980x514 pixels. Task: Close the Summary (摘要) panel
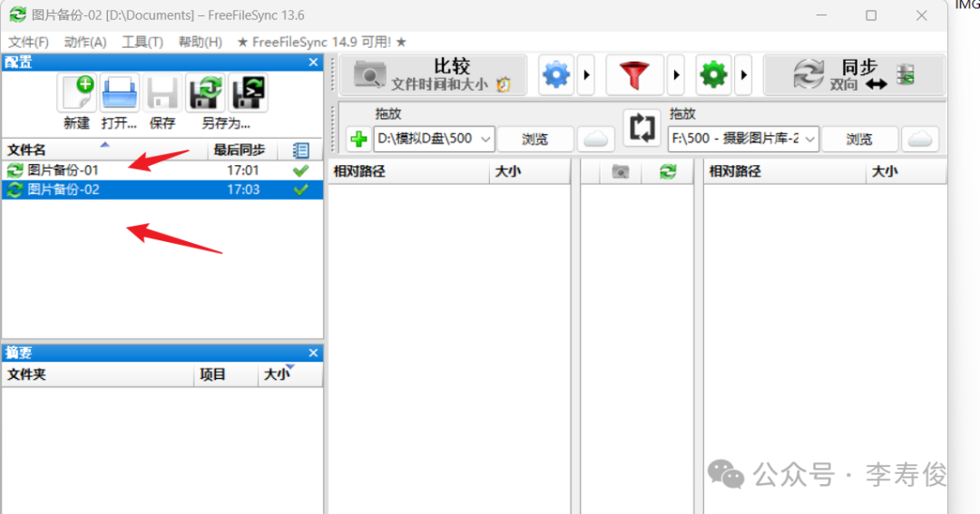(314, 353)
